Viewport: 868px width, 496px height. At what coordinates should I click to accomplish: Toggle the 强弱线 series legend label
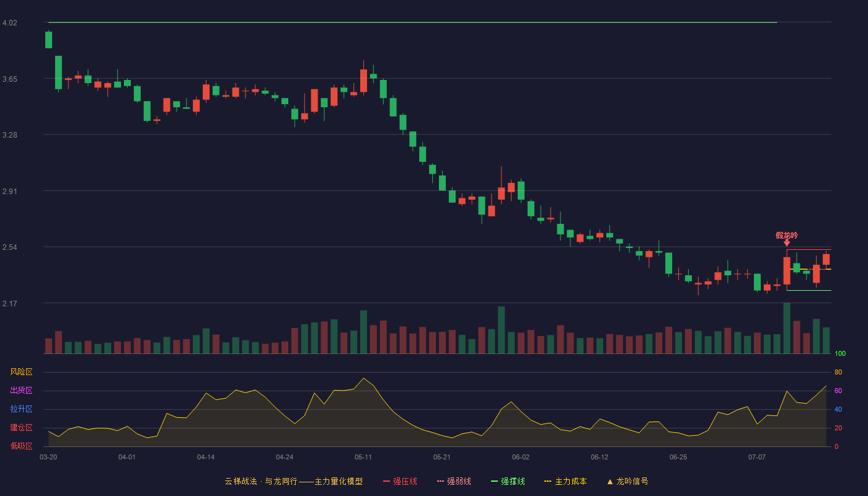tap(459, 481)
